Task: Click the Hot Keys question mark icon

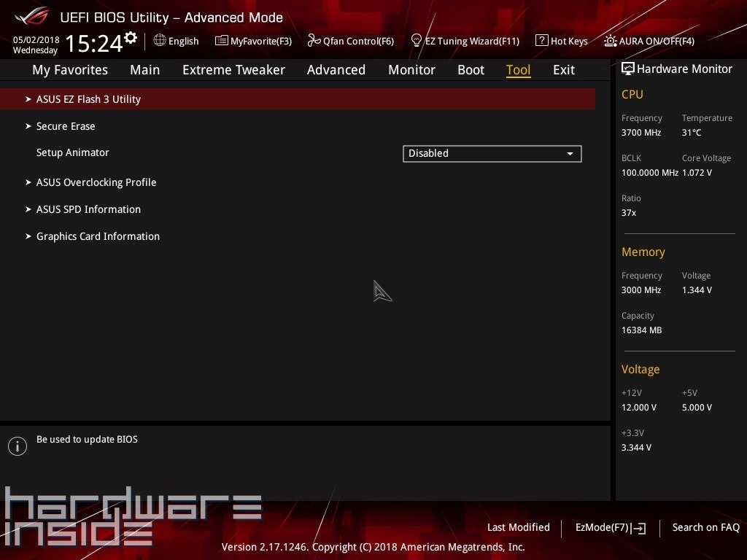Action: (x=541, y=41)
